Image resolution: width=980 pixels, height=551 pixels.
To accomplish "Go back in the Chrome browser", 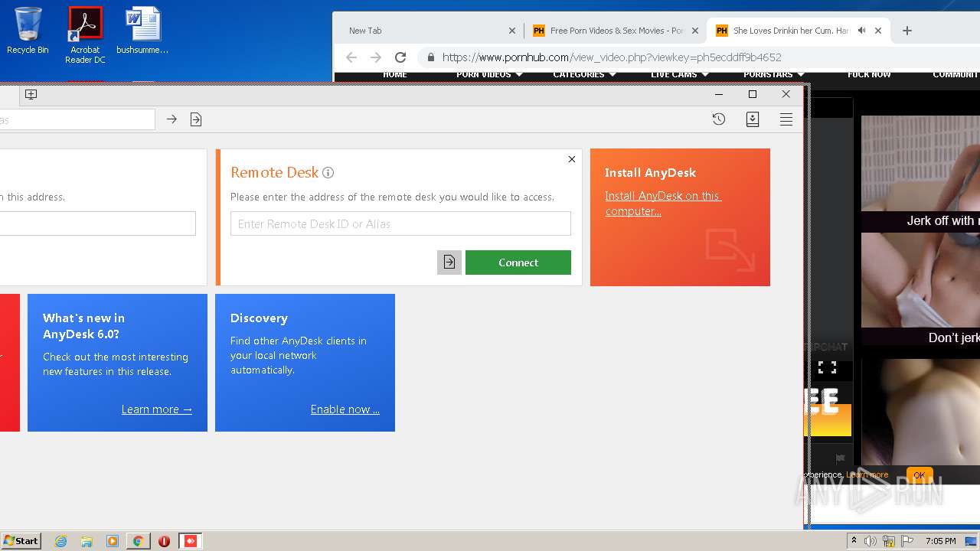I will click(351, 57).
